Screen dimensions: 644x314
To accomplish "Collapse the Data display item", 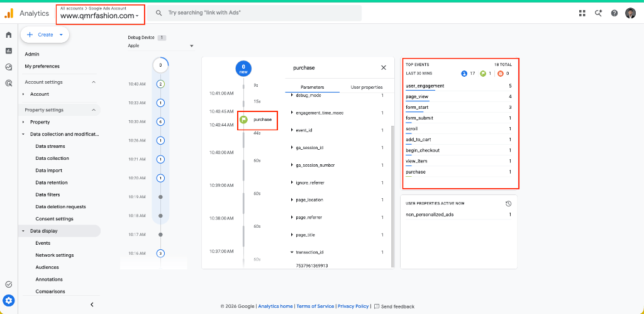I will 24,232.
